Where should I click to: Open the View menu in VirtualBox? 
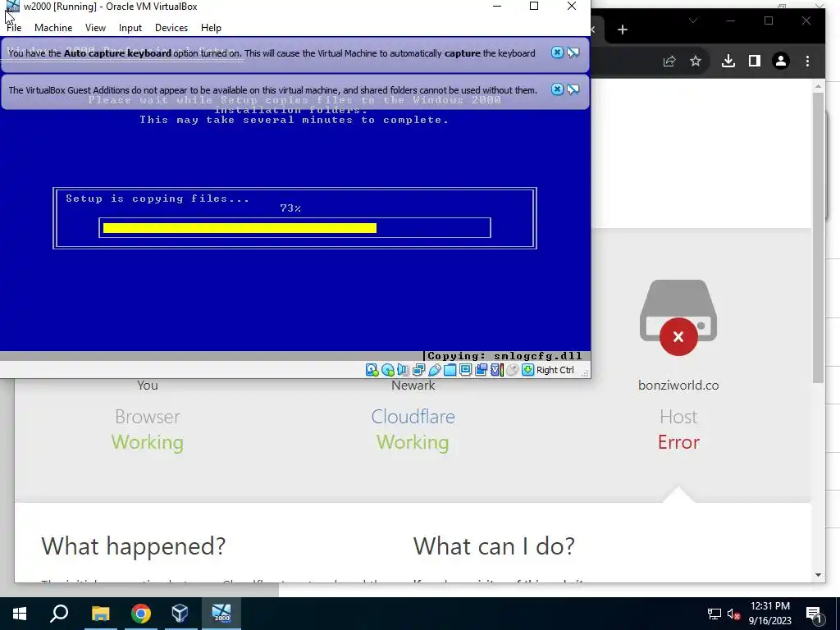click(x=95, y=28)
